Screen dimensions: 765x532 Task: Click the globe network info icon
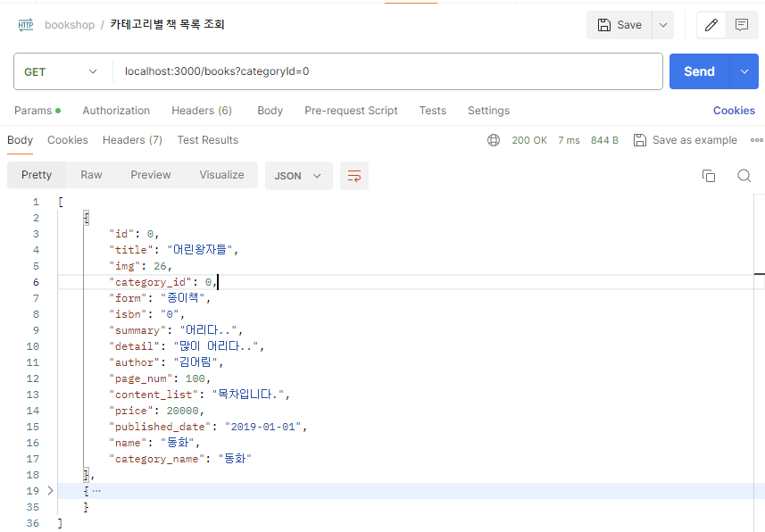(494, 140)
